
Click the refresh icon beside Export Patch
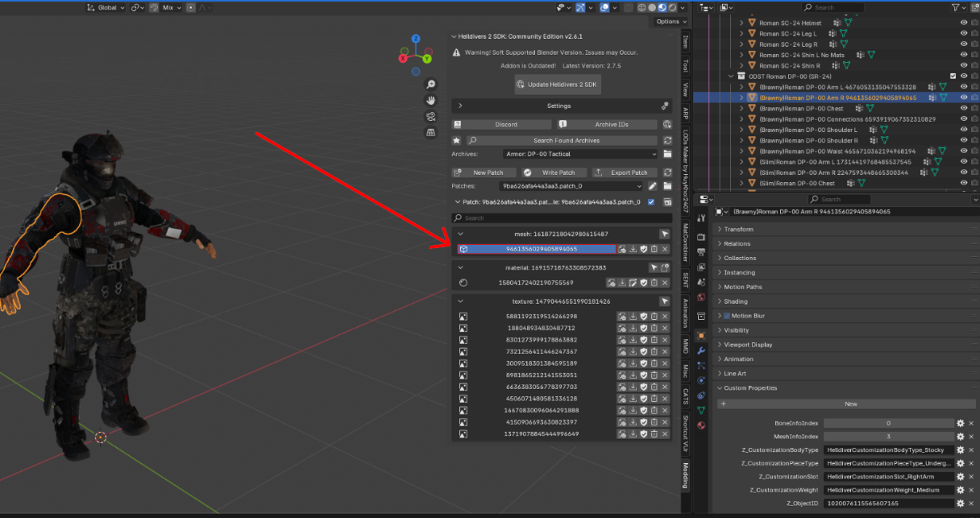667,172
